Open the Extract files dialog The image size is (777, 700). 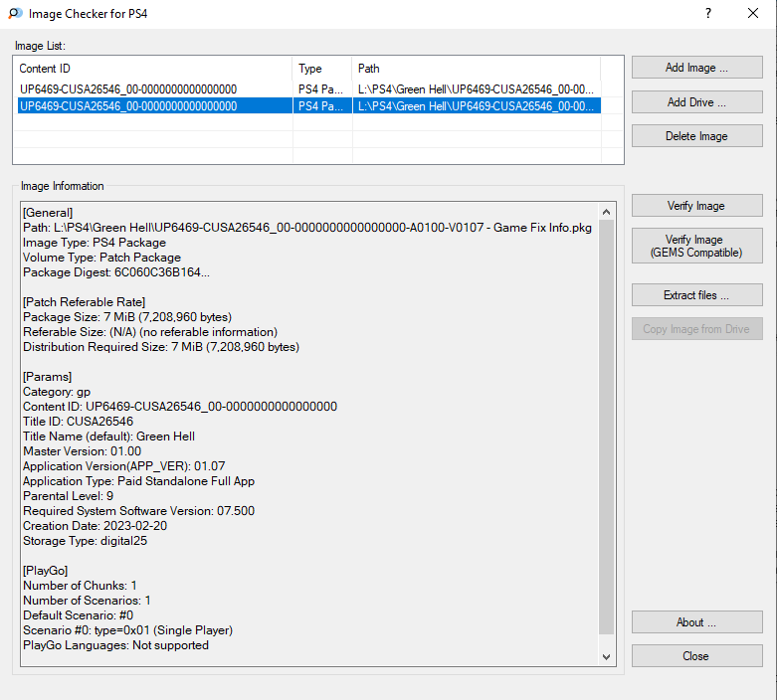[696, 295]
